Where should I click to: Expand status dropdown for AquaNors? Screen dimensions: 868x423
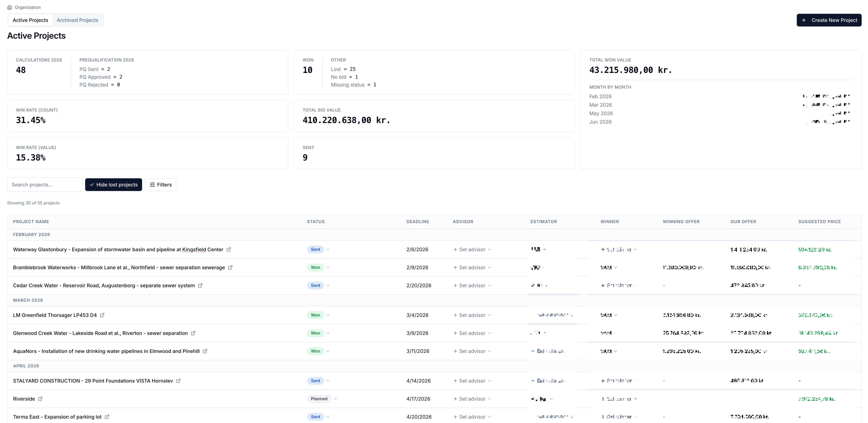(328, 351)
